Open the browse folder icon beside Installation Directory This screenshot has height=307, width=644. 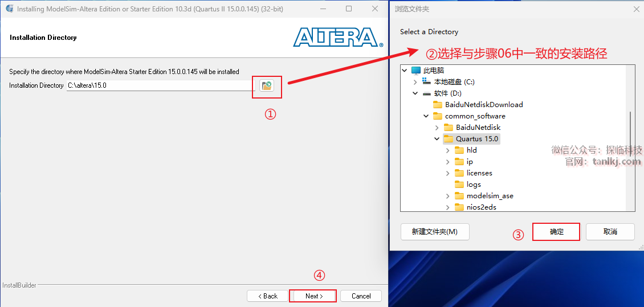click(267, 86)
